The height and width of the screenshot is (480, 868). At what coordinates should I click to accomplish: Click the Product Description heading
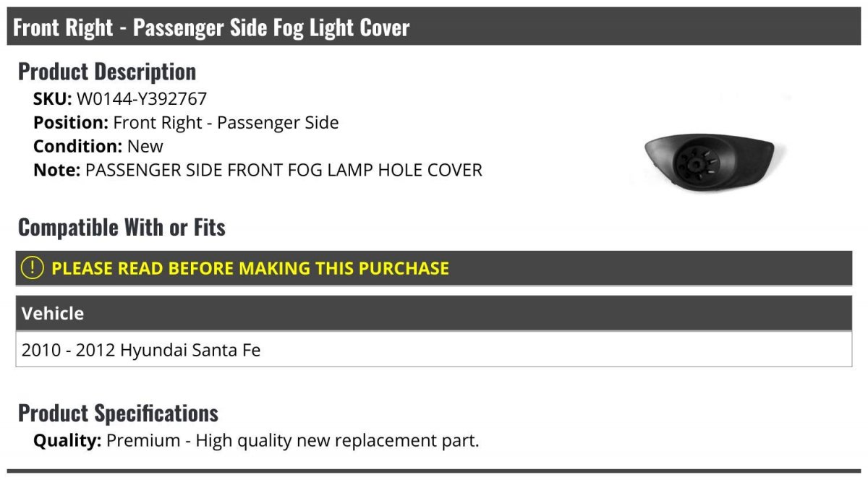(x=107, y=72)
